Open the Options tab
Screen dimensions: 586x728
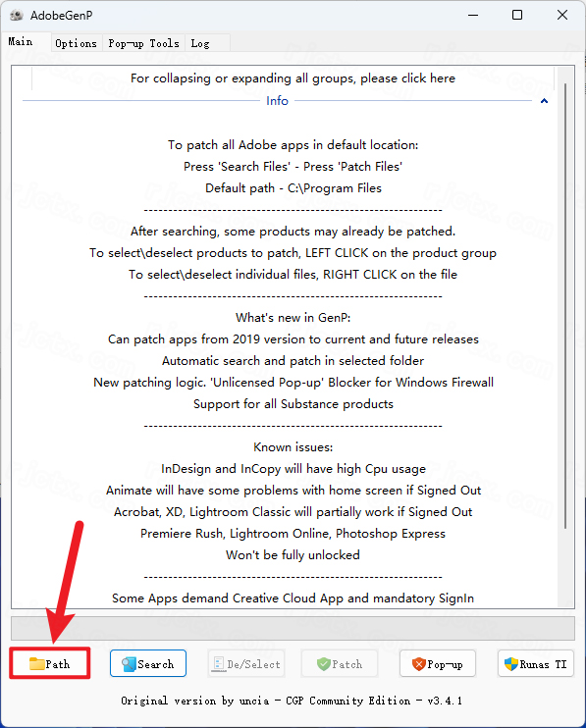coord(77,43)
